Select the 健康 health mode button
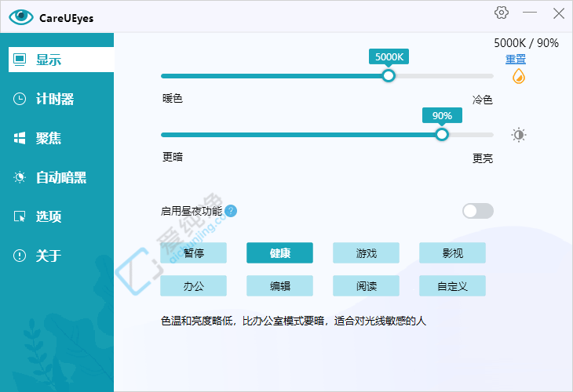Viewport: 573px width, 392px height. point(279,252)
